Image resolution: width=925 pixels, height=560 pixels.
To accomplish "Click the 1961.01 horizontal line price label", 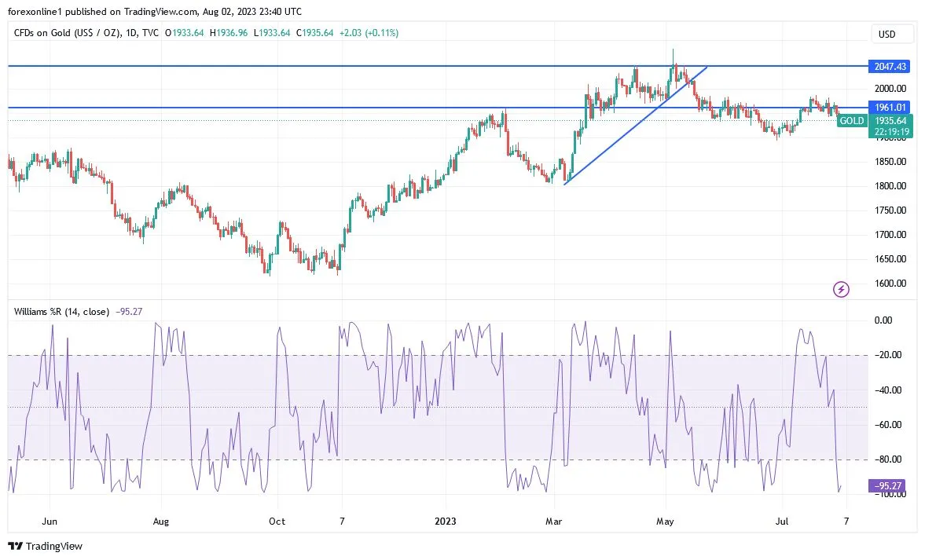I will tap(890, 108).
